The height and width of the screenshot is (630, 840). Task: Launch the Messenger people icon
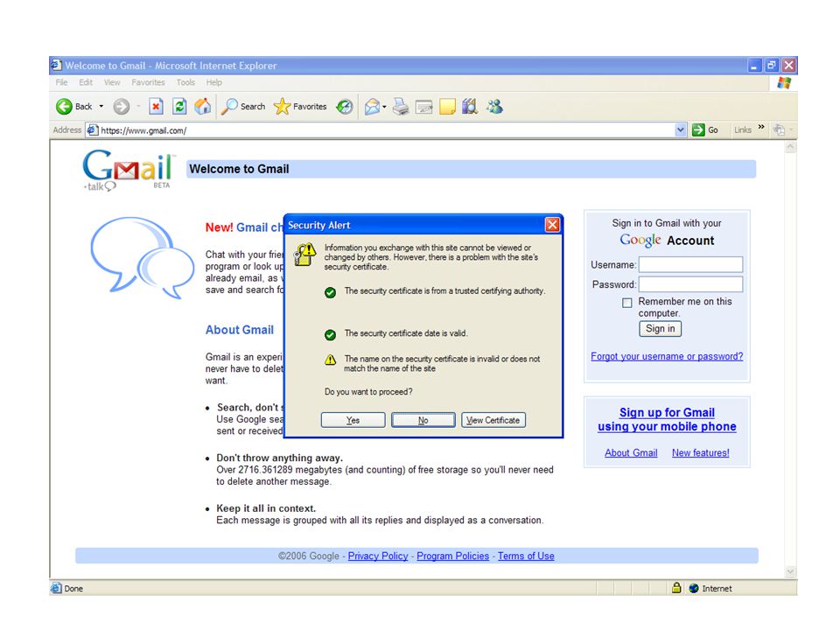point(494,107)
